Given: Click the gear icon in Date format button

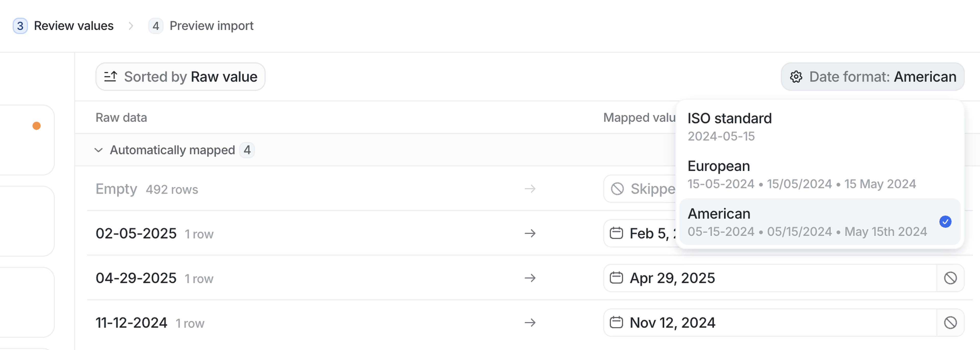Looking at the screenshot, I should (x=796, y=77).
